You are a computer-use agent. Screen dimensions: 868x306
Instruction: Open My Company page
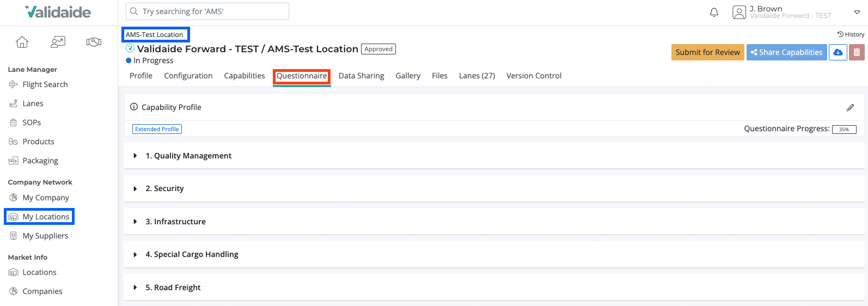click(x=46, y=198)
